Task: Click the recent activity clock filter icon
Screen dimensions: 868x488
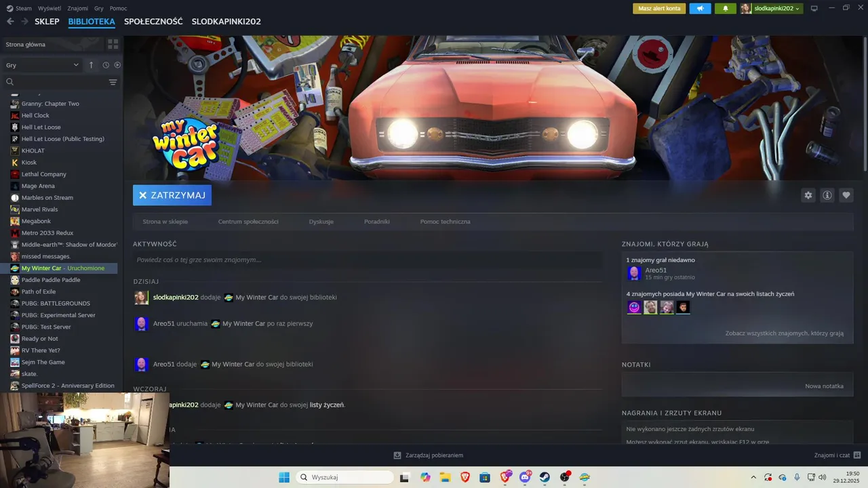Action: click(106, 65)
